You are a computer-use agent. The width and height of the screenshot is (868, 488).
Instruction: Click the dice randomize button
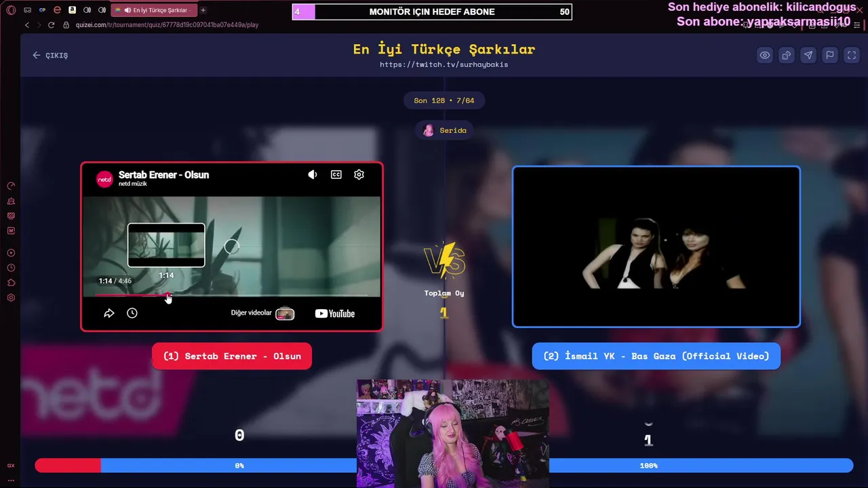(x=787, y=56)
